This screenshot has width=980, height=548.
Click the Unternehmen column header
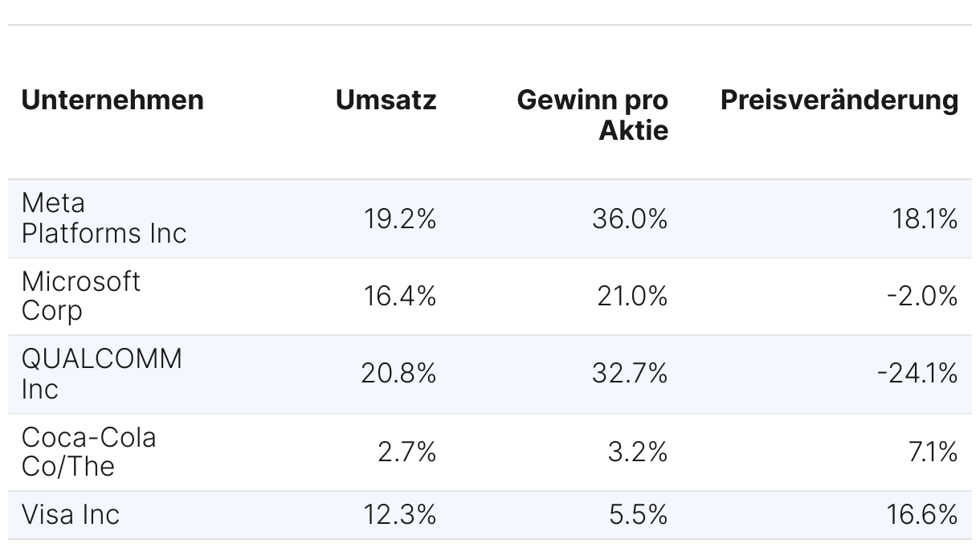[x=112, y=100]
